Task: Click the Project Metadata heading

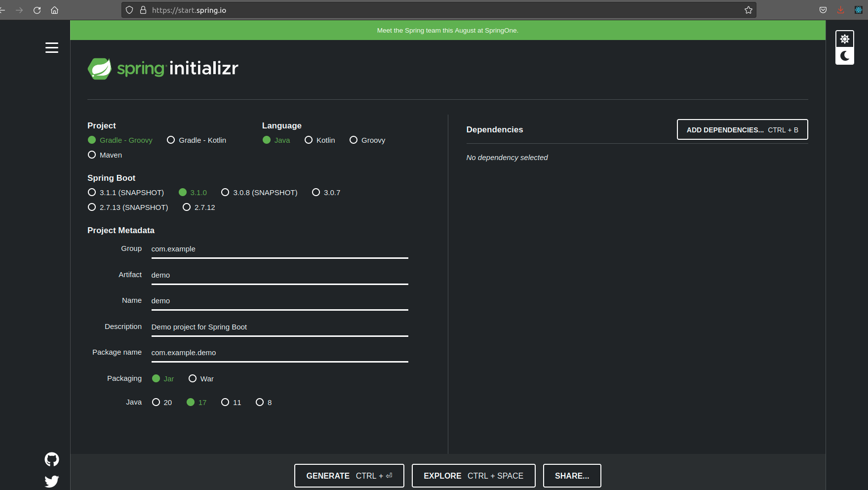Action: pyautogui.click(x=121, y=230)
